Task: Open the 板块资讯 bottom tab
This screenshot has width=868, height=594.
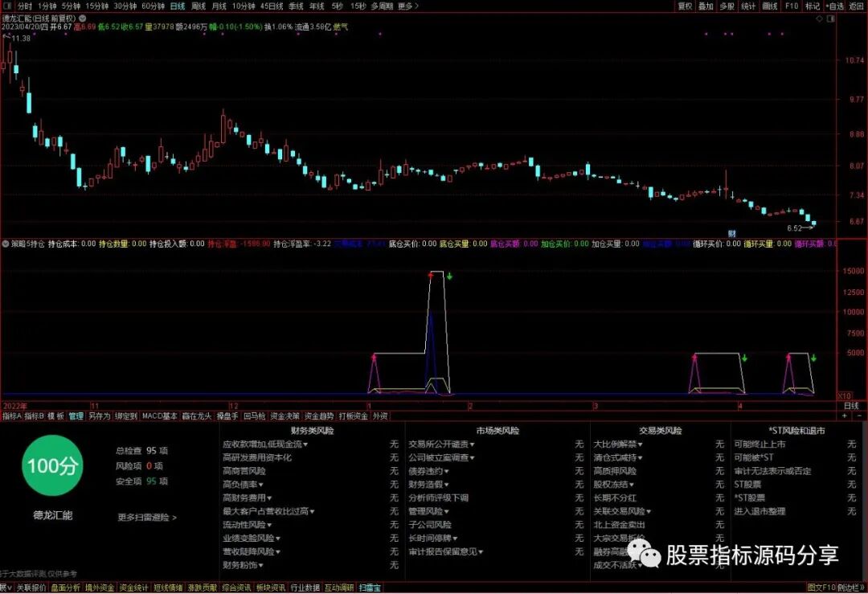Action: pyautogui.click(x=271, y=588)
